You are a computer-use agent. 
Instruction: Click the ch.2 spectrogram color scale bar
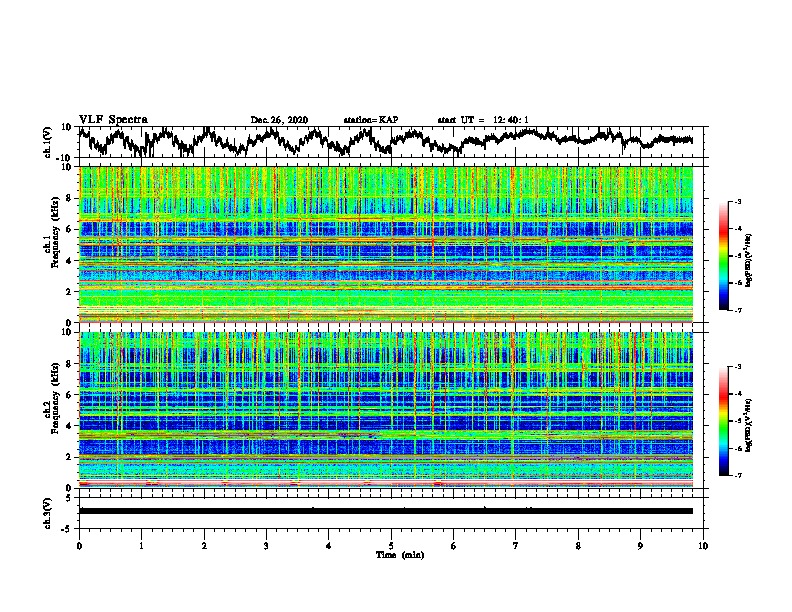click(x=723, y=421)
